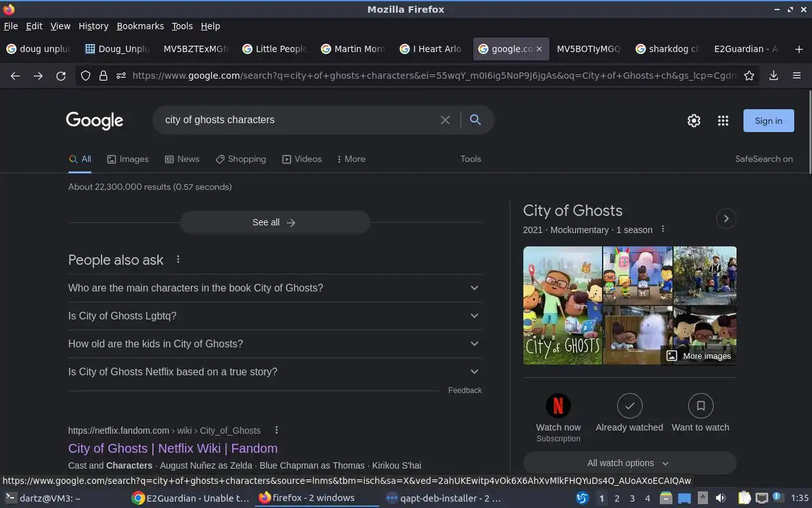This screenshot has height=508, width=812.
Task: Click the City of Ghosts poster thumbnail
Action: [x=563, y=305]
